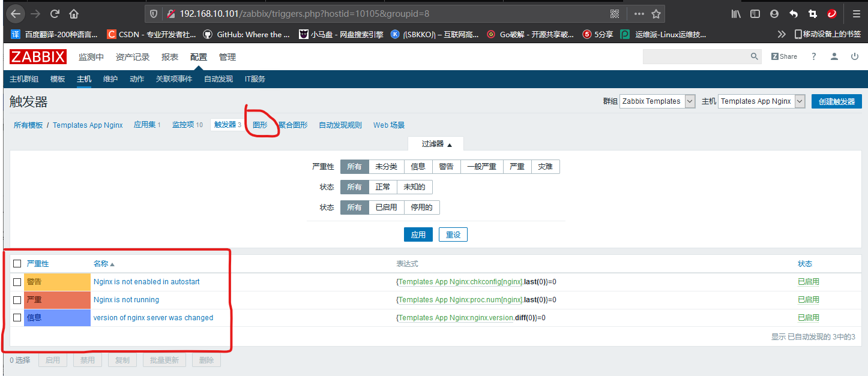The image size is (868, 376).
Task: Filter severity by 警告
Action: 446,167
